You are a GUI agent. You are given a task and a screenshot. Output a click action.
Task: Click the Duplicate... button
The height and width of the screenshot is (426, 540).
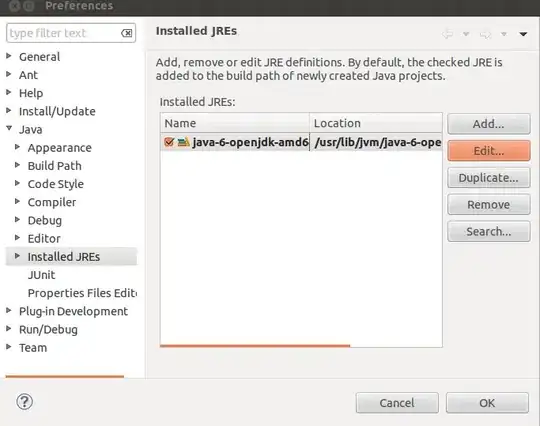pyautogui.click(x=489, y=178)
